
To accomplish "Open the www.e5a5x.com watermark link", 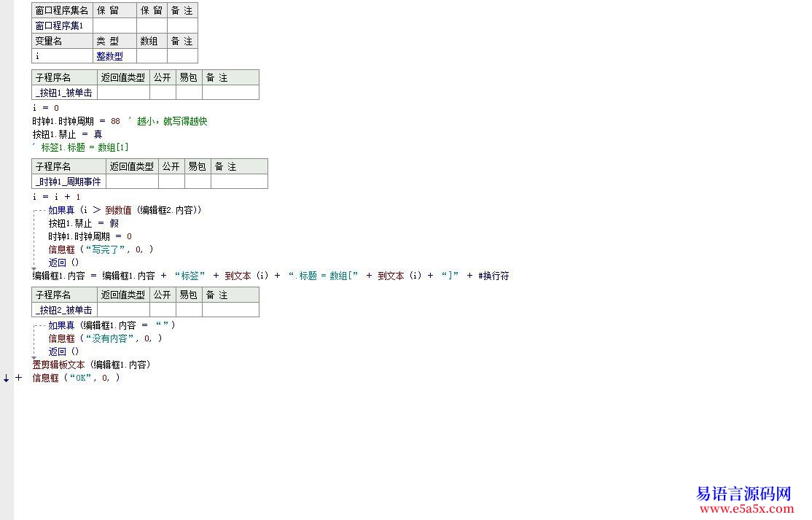I will coord(743,508).
